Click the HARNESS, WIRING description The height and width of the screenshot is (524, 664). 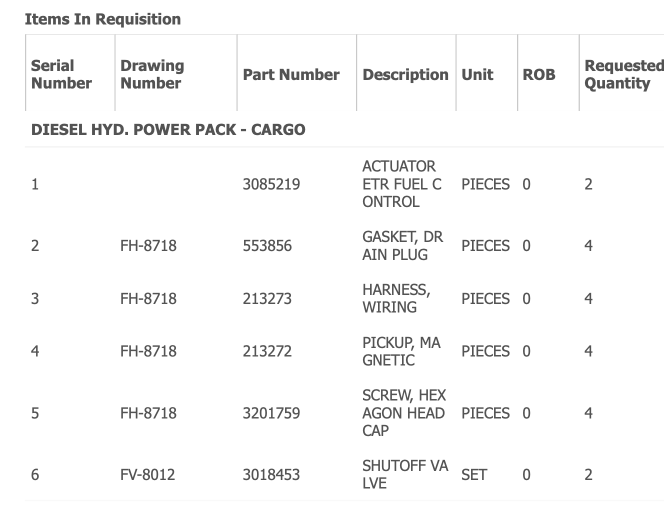pos(396,299)
